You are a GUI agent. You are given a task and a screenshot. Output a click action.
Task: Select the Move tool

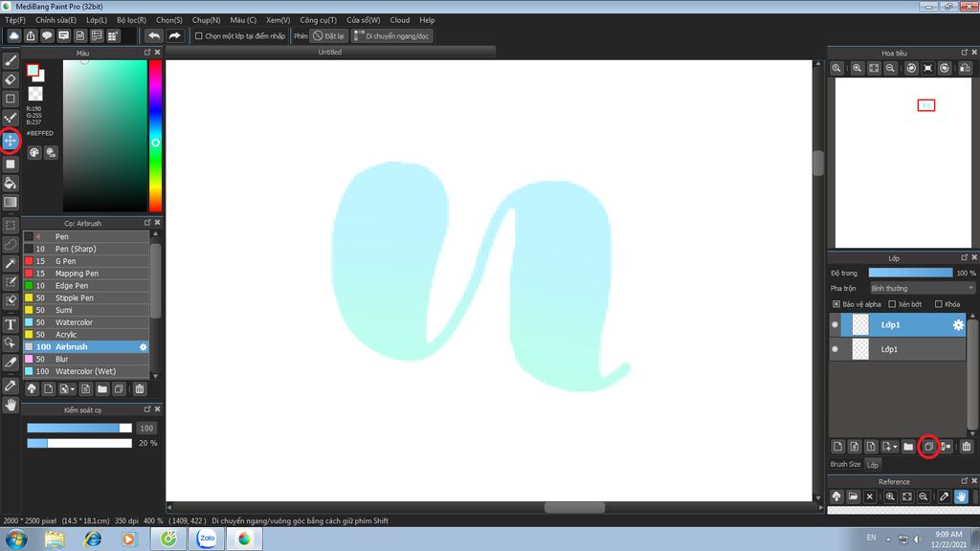pyautogui.click(x=10, y=141)
